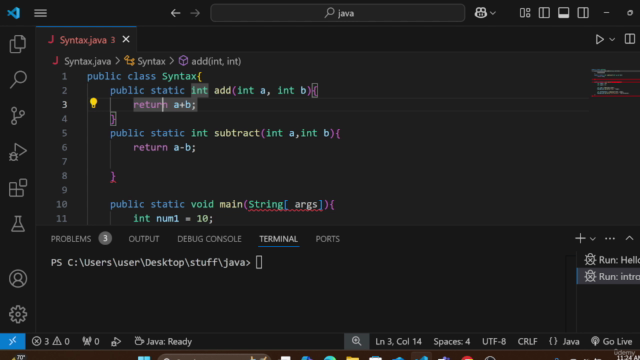The width and height of the screenshot is (640, 360).
Task: Click the zoom magnifier status icon
Action: (x=356, y=341)
